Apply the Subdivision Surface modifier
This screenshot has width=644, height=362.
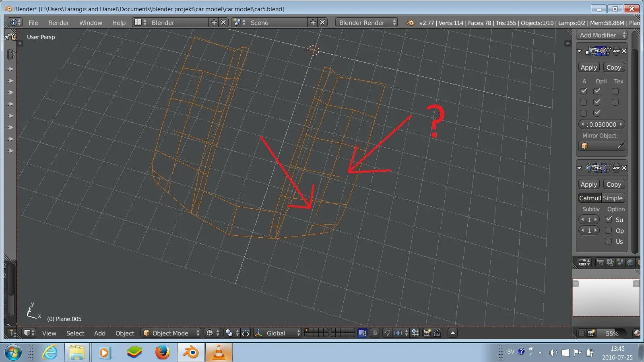pos(589,184)
